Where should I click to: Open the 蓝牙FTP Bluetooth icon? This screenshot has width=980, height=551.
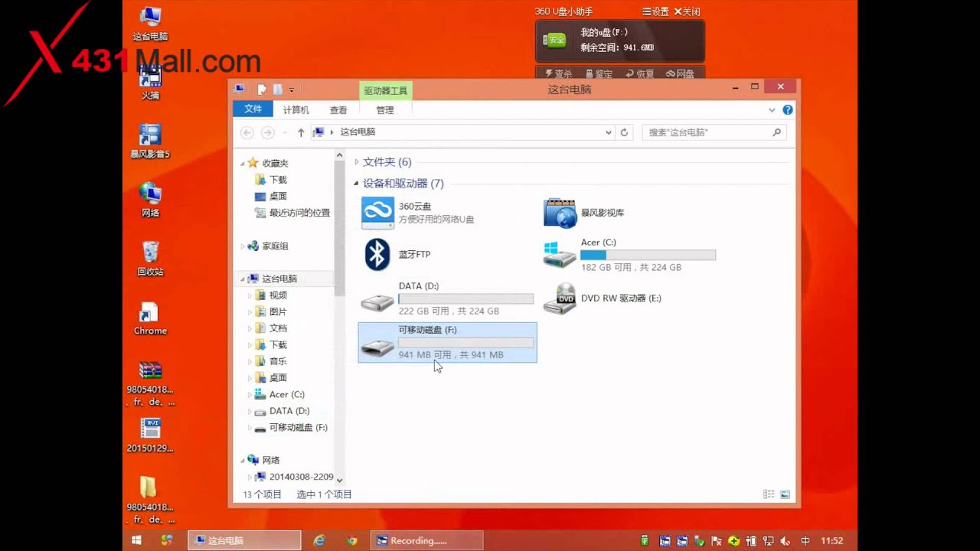pos(377,254)
